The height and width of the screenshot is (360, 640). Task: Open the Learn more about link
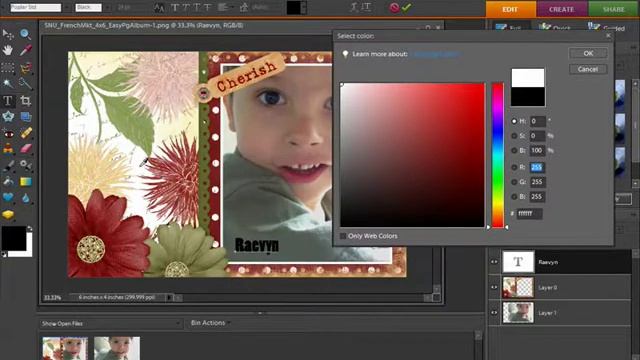[437, 54]
